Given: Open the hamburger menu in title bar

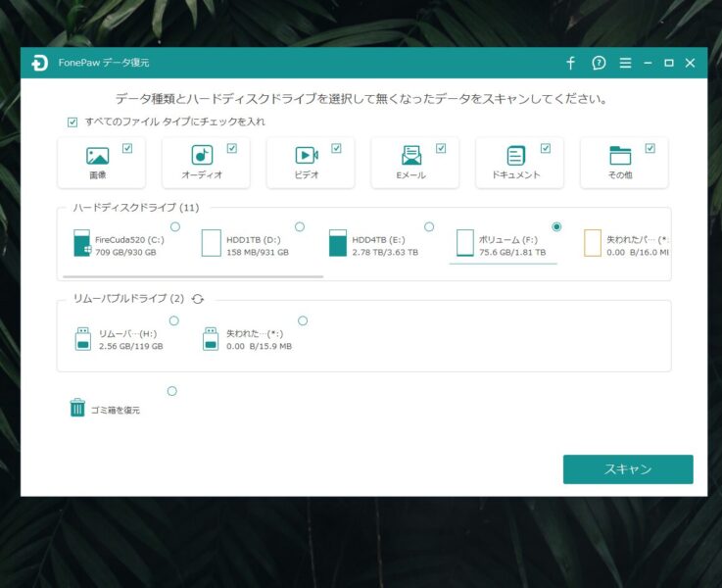Looking at the screenshot, I should tap(625, 63).
